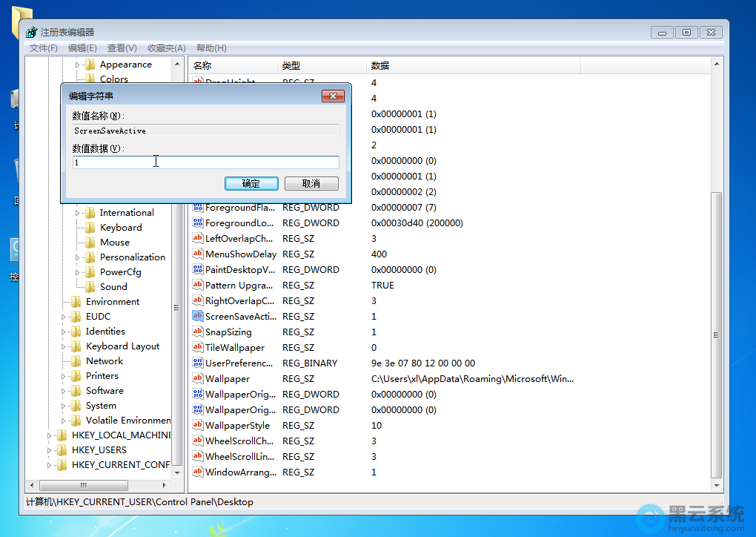Expand the Keyboard Layout node
Image resolution: width=756 pixels, height=537 pixels.
pos(64,346)
